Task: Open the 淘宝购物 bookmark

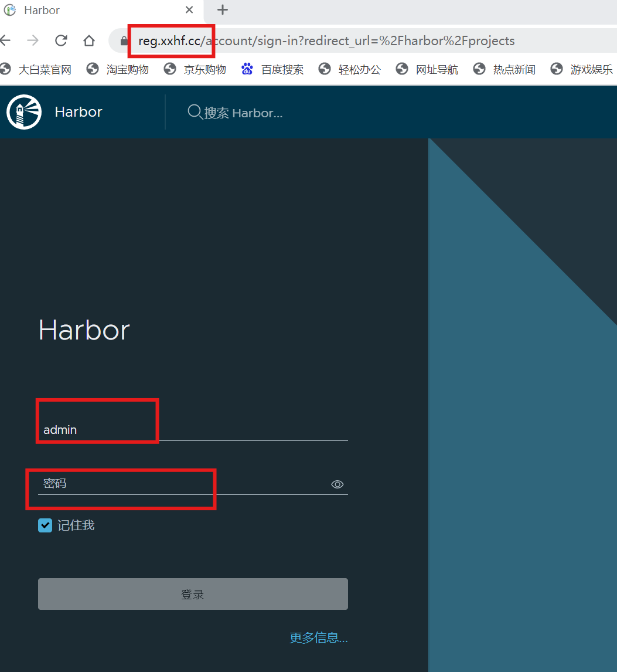Action: 118,69
